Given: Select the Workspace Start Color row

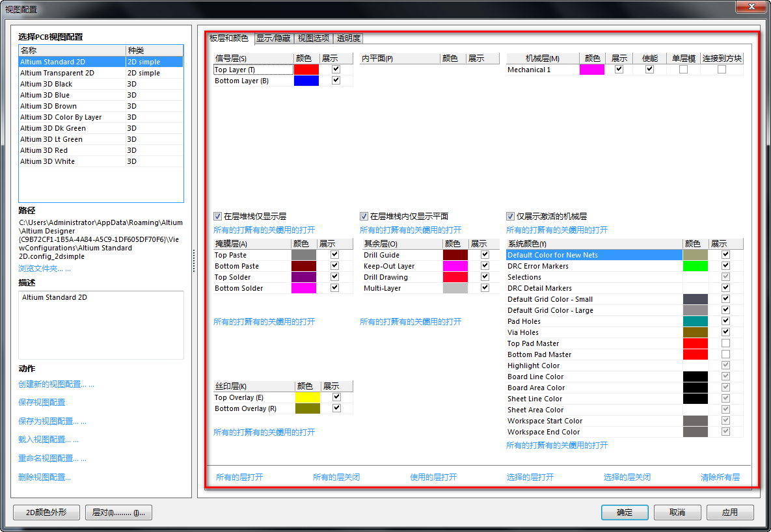Looking at the screenshot, I should click(625, 421).
